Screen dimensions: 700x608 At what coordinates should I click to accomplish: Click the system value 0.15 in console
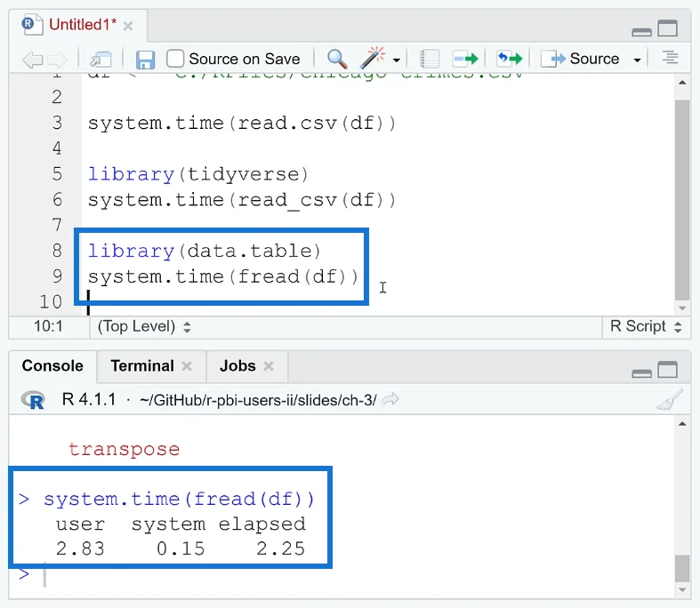coord(181,549)
